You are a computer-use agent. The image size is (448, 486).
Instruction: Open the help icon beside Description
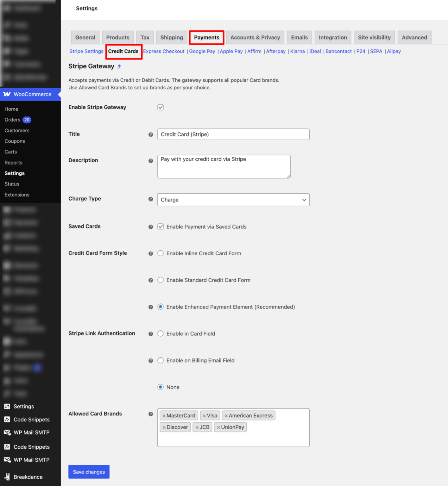[151, 160]
